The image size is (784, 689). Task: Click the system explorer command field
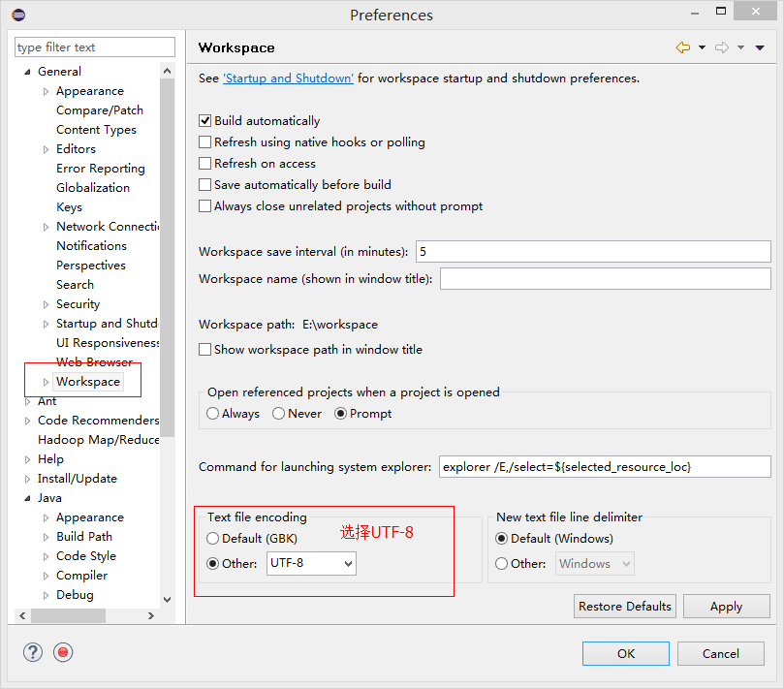tap(605, 466)
